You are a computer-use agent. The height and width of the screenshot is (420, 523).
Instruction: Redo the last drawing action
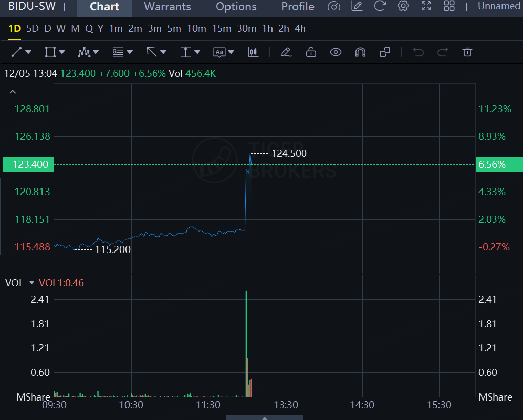pyautogui.click(x=443, y=52)
